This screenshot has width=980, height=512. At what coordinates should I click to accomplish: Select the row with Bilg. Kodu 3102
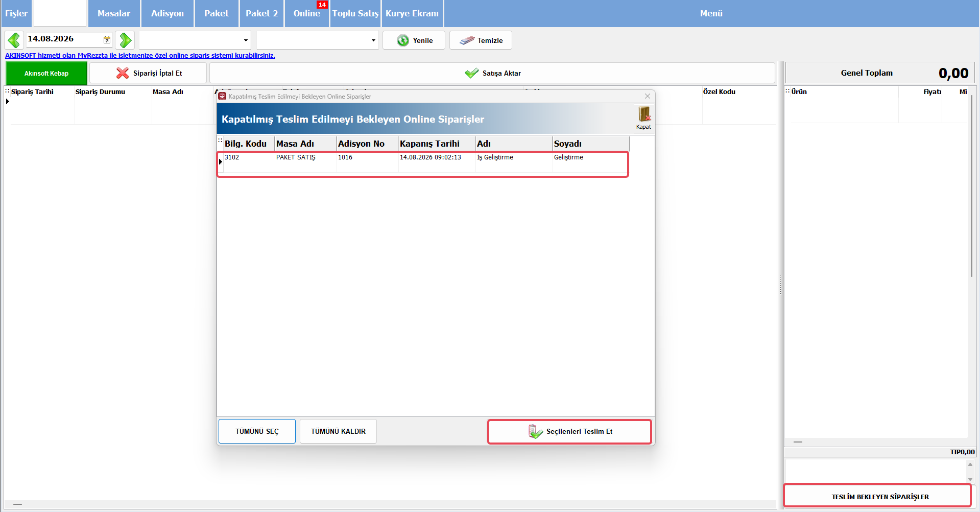click(x=423, y=162)
